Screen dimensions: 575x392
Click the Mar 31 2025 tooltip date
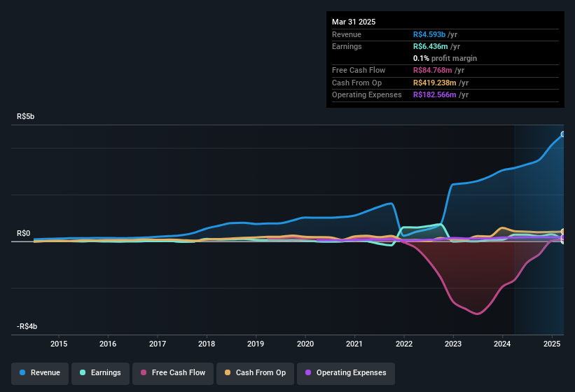click(354, 22)
